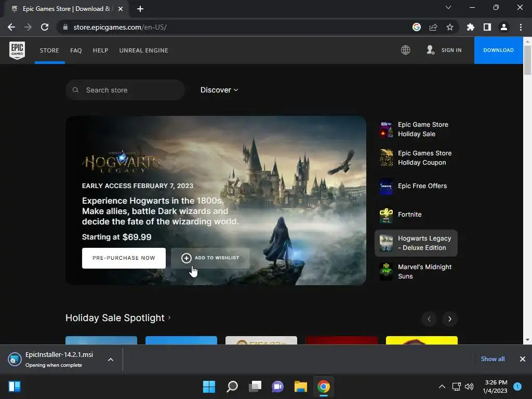532x399 pixels.
Task: Show hidden system tray icons
Action: [442, 387]
